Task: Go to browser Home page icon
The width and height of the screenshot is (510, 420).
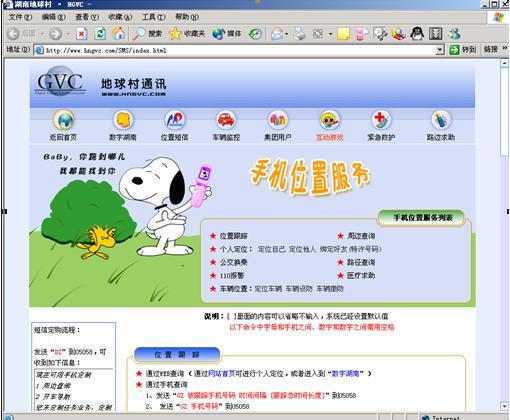Action: (x=118, y=33)
